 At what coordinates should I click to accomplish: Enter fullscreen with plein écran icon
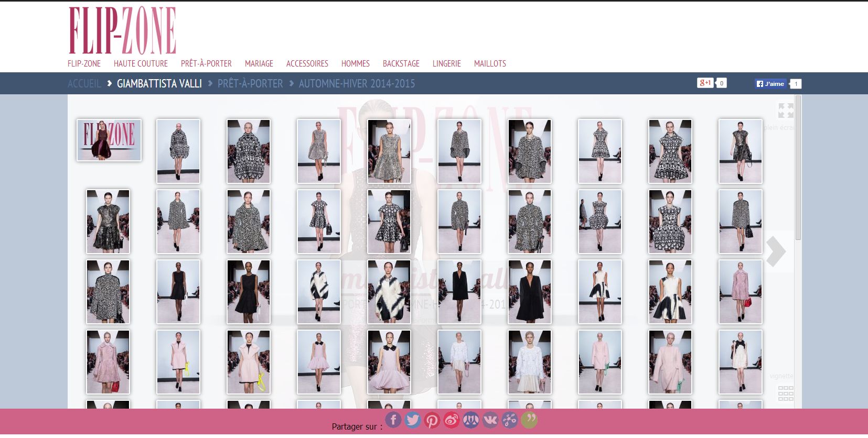(x=785, y=111)
